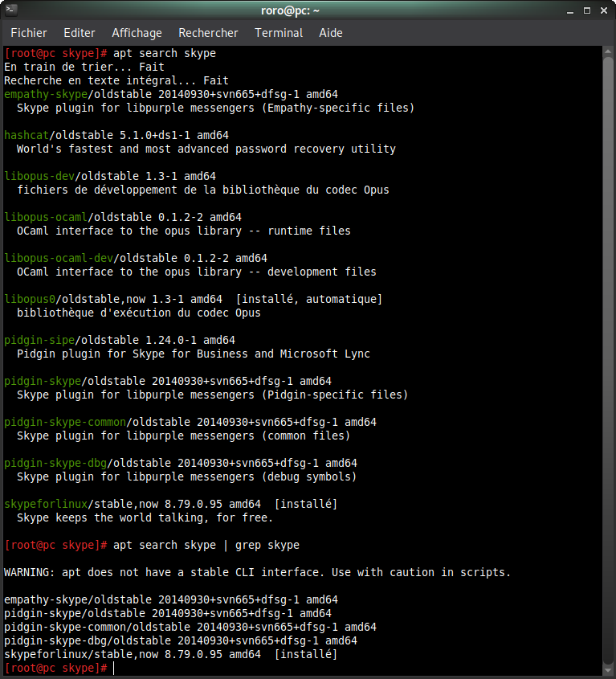The width and height of the screenshot is (616, 679).
Task: Click 'Pidgin plugin for Skype for Business' line
Action: click(194, 354)
